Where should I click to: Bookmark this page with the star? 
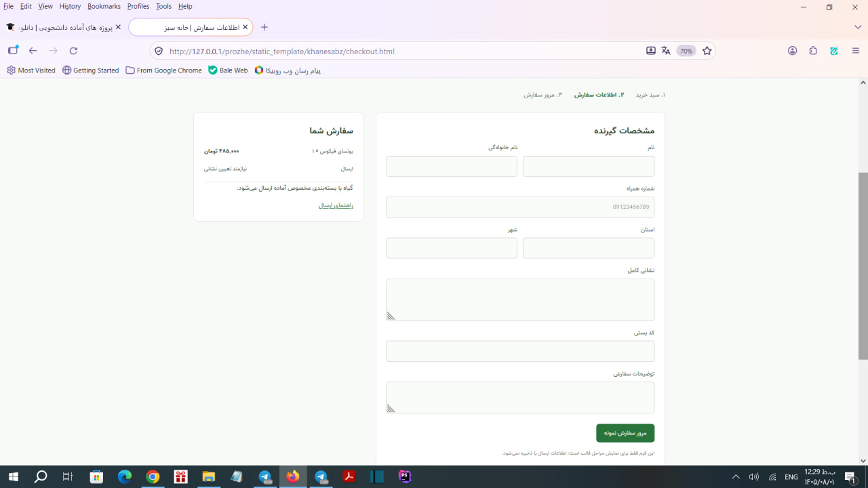(707, 51)
